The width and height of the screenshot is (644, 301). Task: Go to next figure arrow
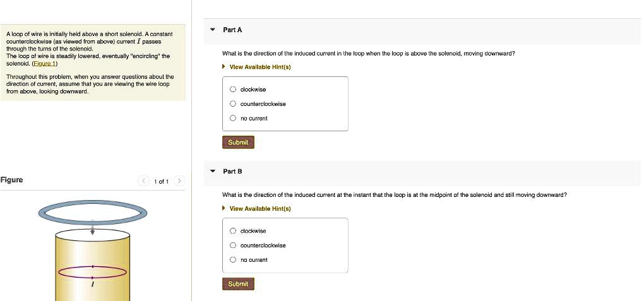179,181
